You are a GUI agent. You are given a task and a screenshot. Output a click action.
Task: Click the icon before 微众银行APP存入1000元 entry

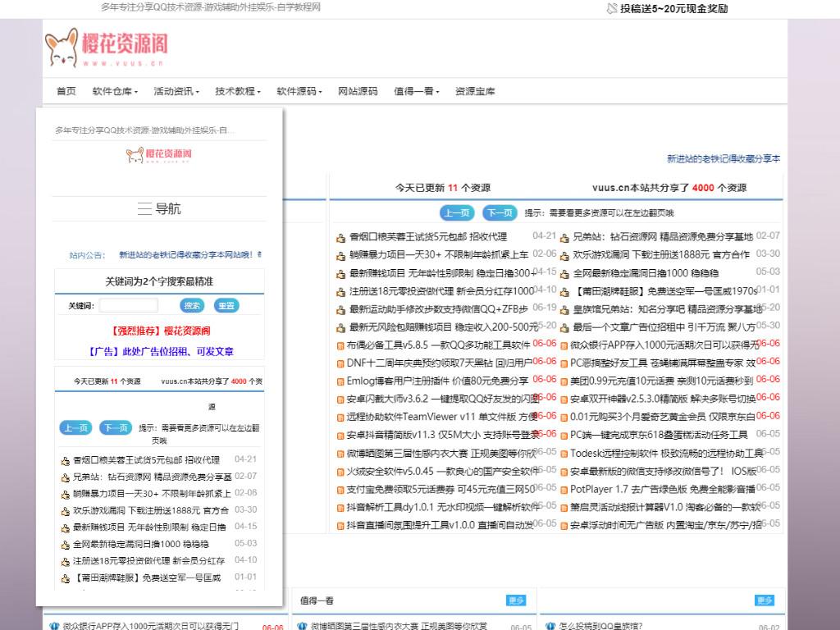pos(564,344)
